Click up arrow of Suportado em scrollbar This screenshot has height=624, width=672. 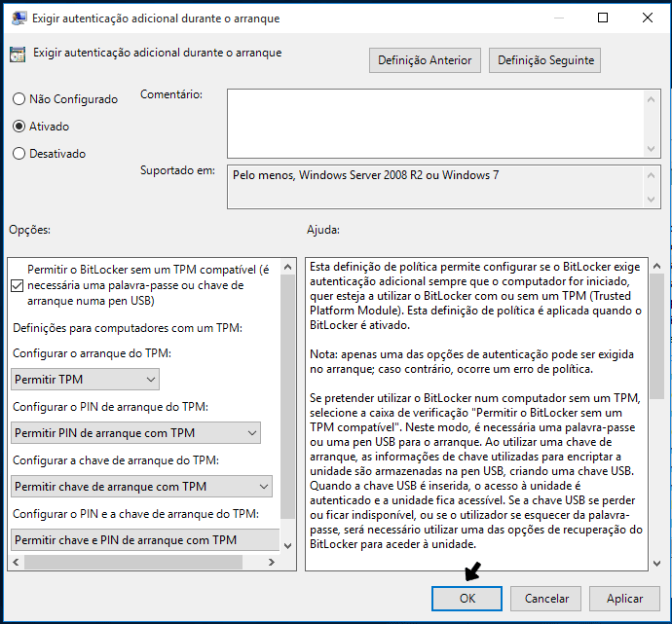651,175
